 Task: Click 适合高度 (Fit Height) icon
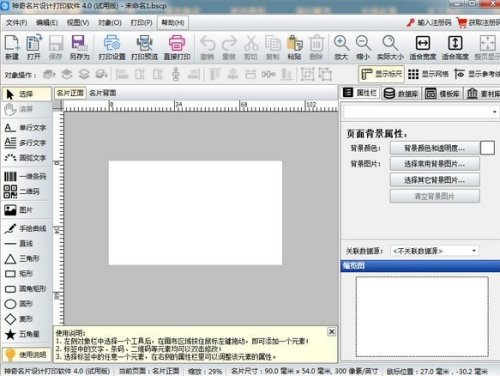(455, 47)
